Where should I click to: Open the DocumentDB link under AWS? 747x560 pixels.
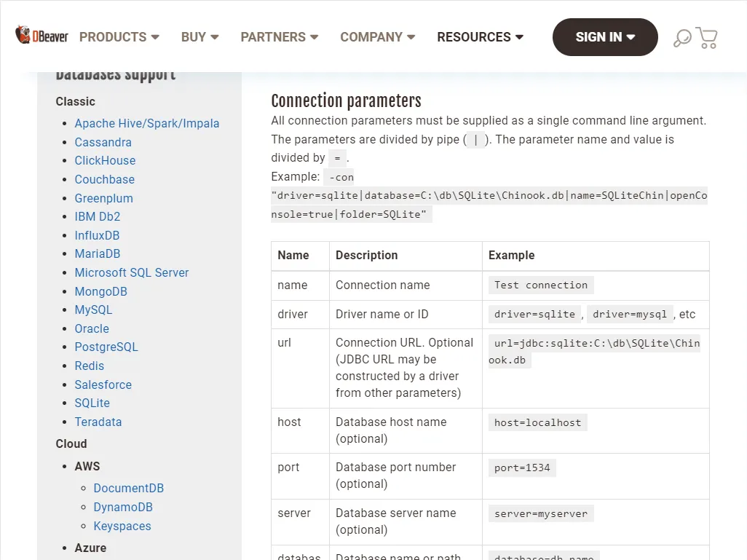(x=129, y=488)
